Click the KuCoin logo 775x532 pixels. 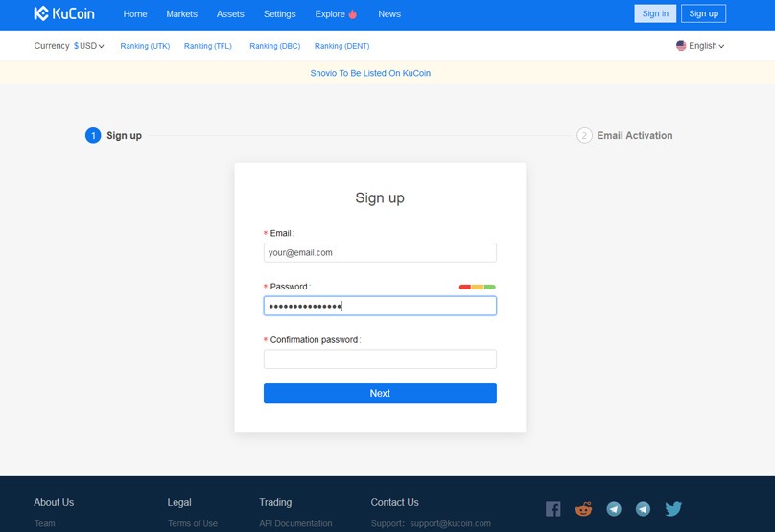(x=64, y=14)
